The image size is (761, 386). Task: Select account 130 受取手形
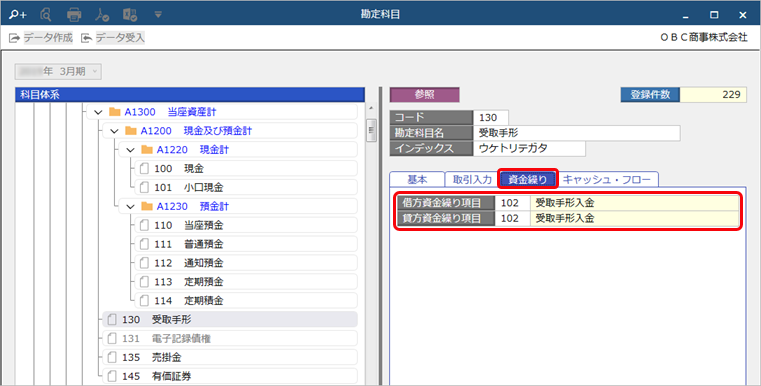point(230,319)
